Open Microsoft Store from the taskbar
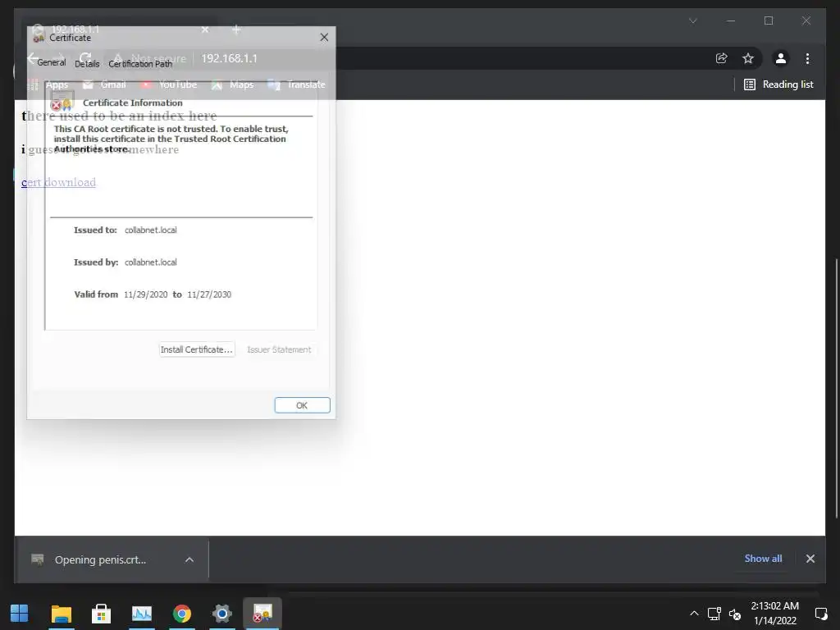 [x=101, y=614]
